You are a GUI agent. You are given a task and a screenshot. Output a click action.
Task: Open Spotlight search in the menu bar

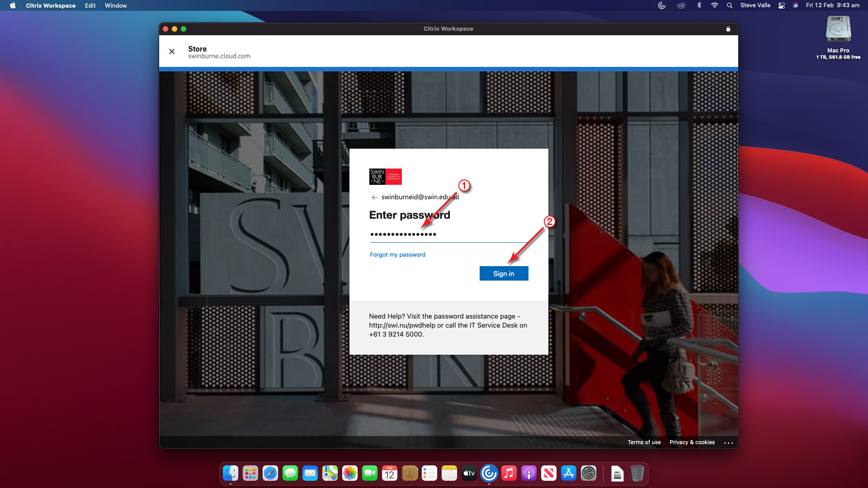point(729,5)
